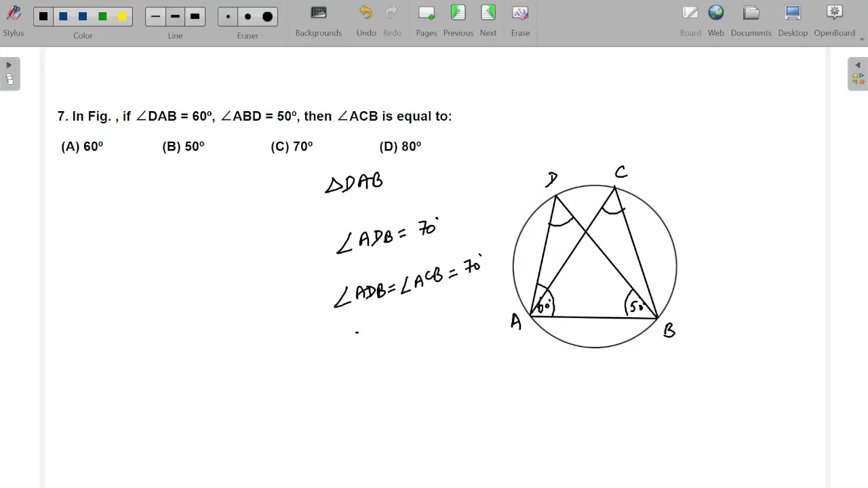Go to the Previous page
Screen dimensions: 868x488
pyautogui.click(x=458, y=21)
